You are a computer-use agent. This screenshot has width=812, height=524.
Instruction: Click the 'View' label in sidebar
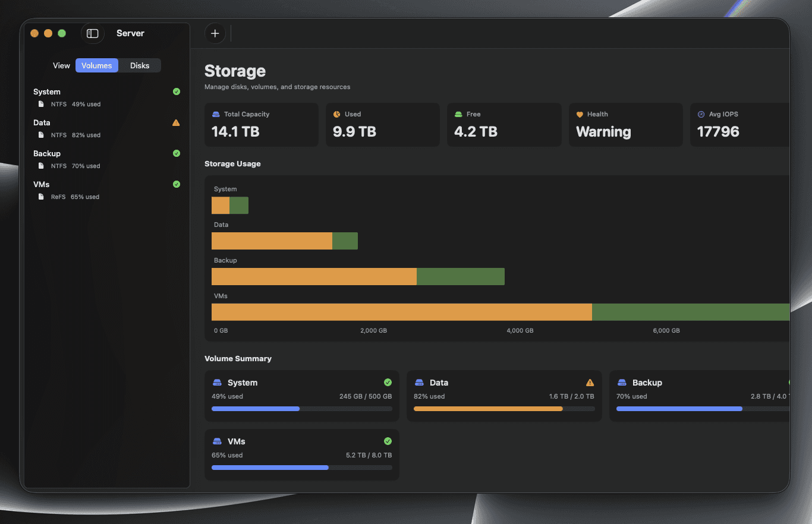[x=61, y=65]
